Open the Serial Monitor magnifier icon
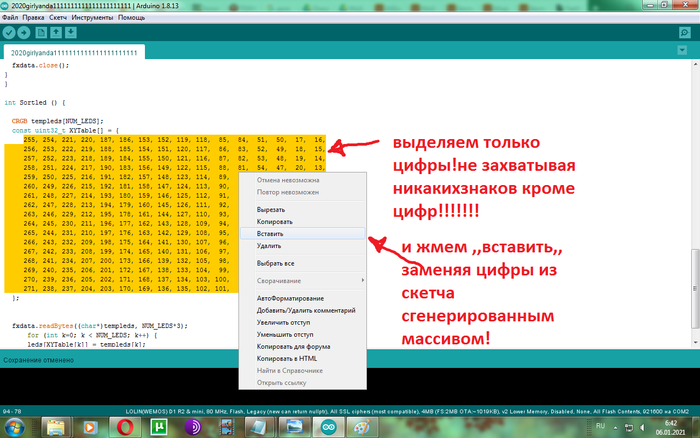Viewport: 700px width, 438px height. pos(684,33)
